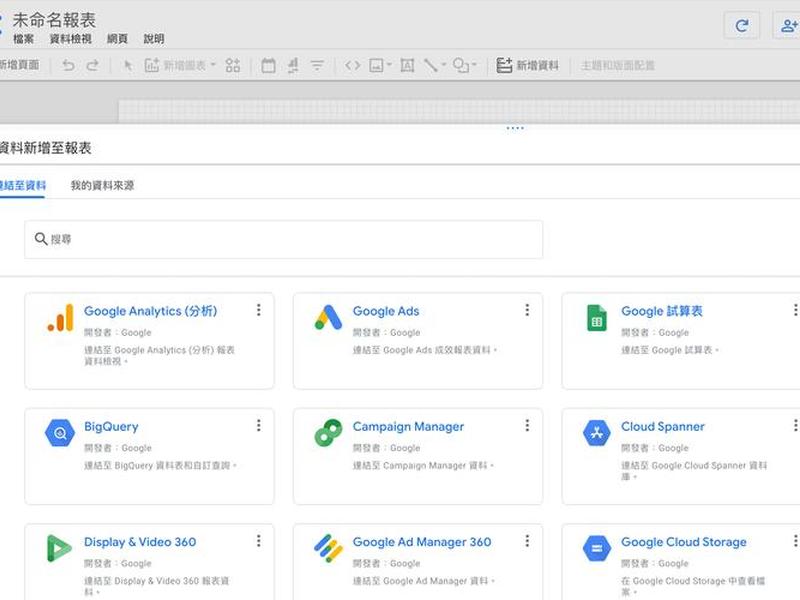Click the undo arrow icon

pos(68,65)
